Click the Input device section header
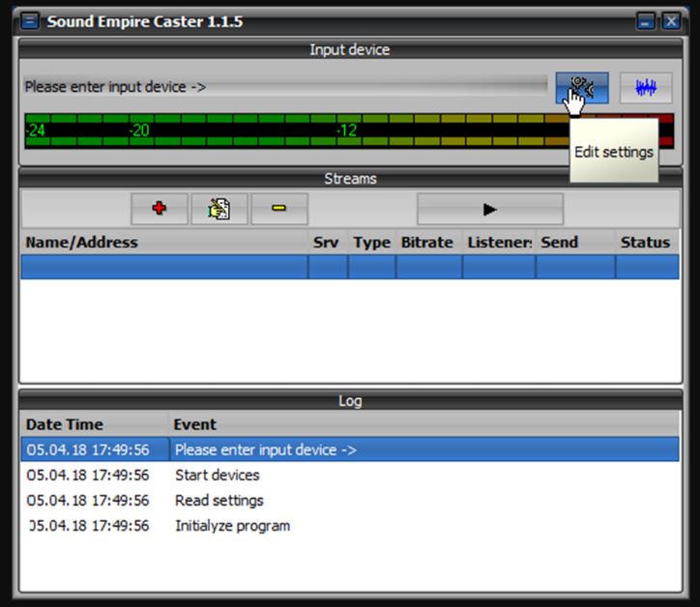 (350, 49)
